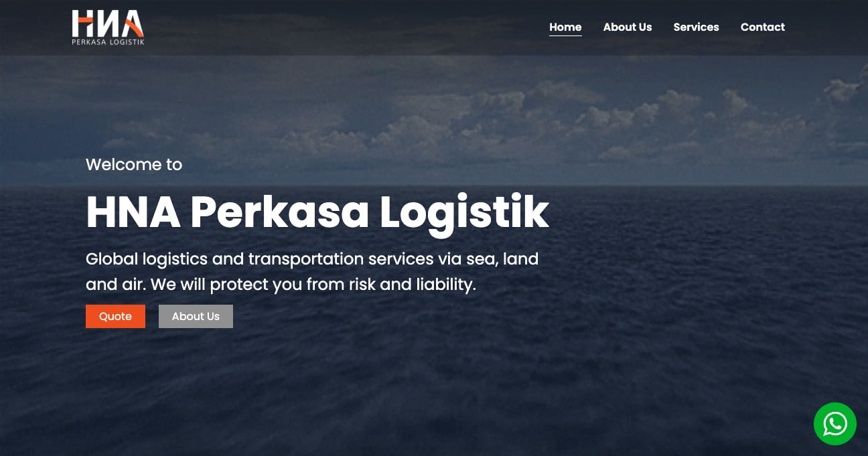Viewport: 868px width, 456px height.
Task: Click the word "HNA" in the large headline
Action: (x=133, y=213)
